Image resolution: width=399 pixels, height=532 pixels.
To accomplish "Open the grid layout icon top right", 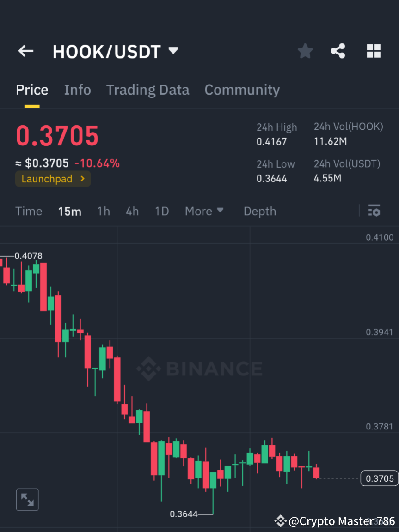I will point(373,51).
